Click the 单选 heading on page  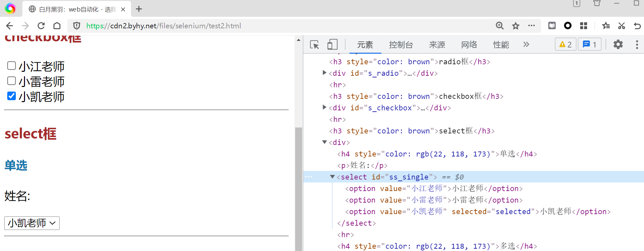[x=16, y=165]
